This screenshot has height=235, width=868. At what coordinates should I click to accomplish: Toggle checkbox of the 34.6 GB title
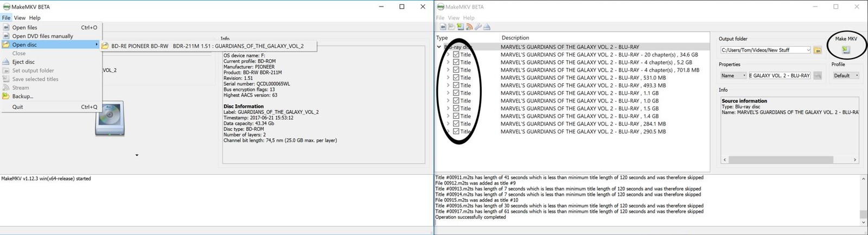click(456, 55)
